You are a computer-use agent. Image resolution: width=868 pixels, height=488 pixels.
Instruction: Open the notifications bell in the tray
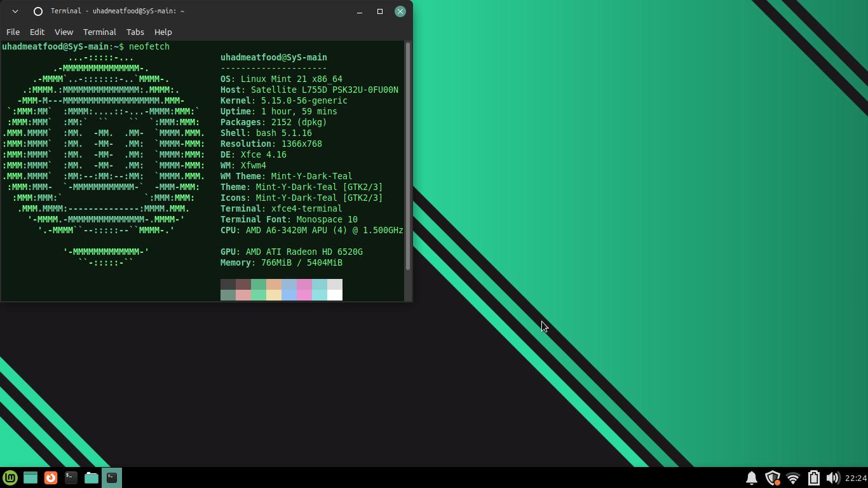pos(750,477)
